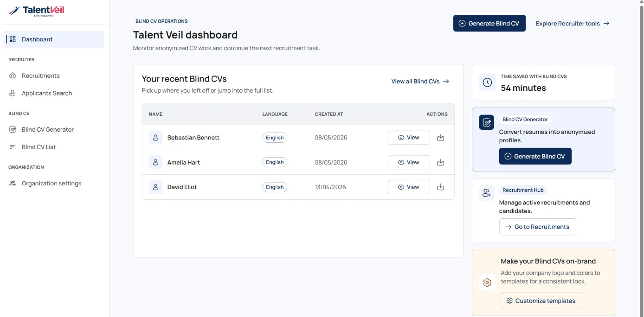This screenshot has height=317, width=644.
Task: View David Eliot's Blind CV
Action: (x=409, y=187)
